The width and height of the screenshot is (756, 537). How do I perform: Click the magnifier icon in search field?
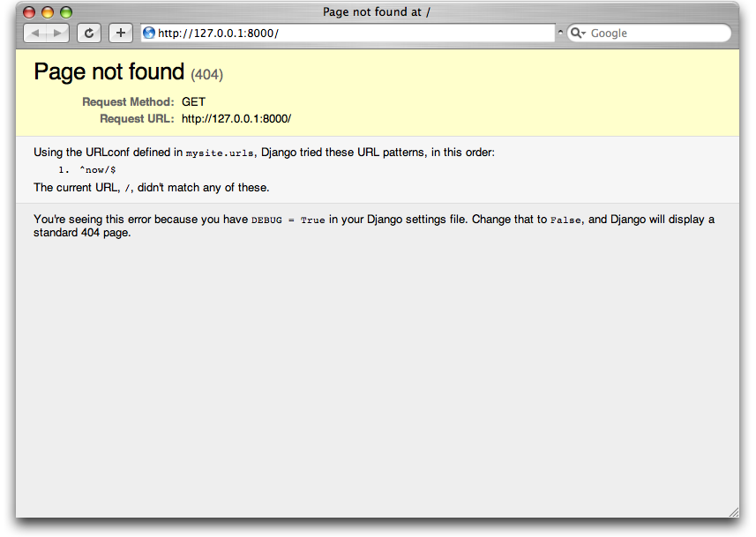click(x=578, y=34)
